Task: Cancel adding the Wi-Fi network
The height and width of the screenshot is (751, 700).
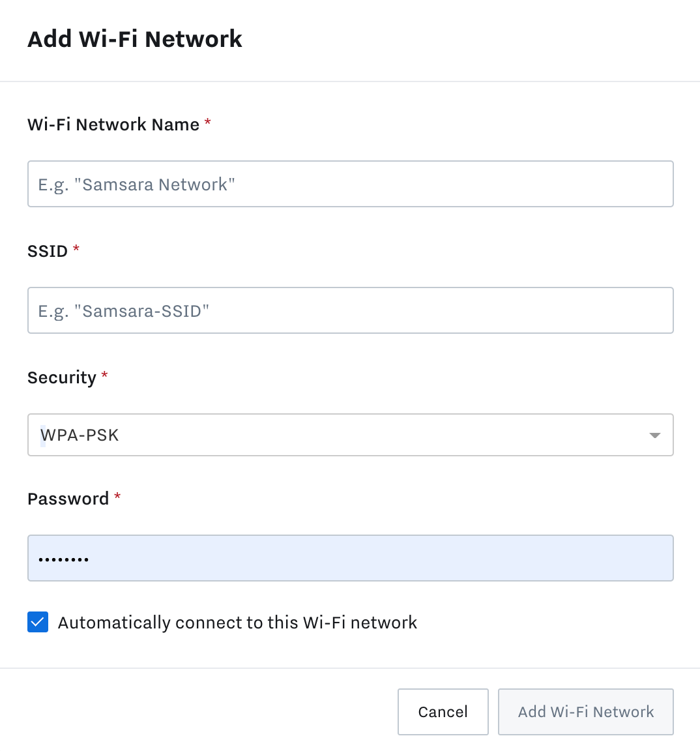Action: point(443,711)
